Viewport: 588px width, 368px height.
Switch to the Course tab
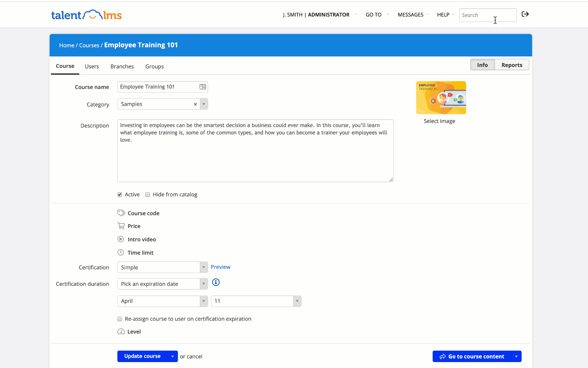point(65,66)
